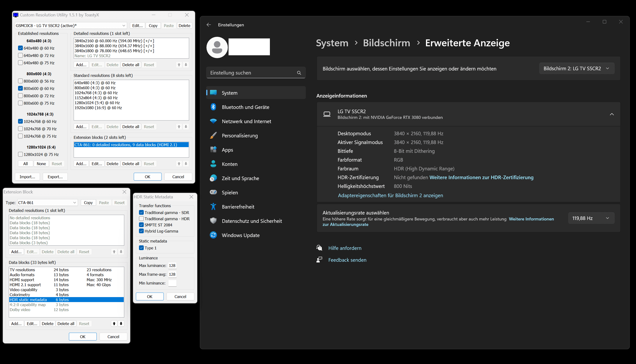Move detailed resolution down in CRU main window
The height and width of the screenshot is (364, 636).
click(x=186, y=65)
